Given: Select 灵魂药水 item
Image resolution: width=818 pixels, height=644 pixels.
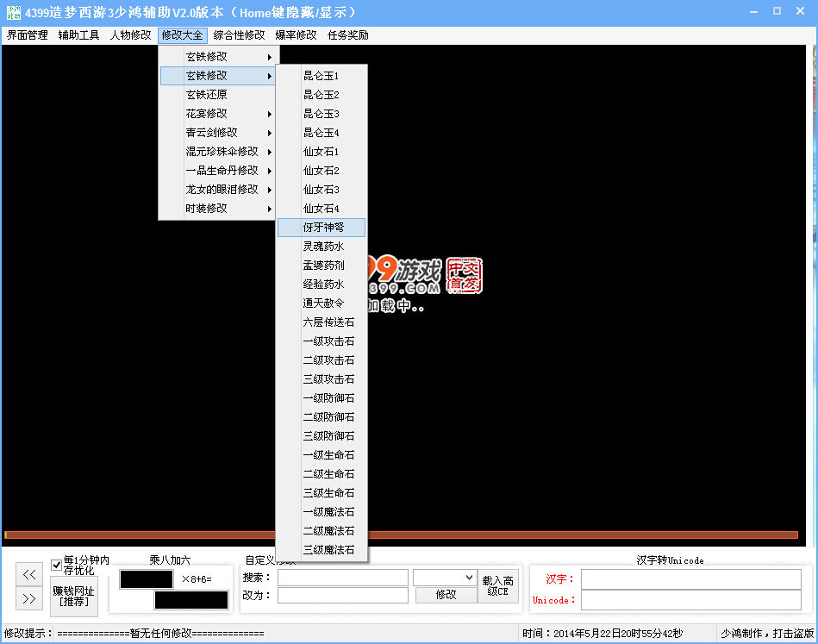Looking at the screenshot, I should point(322,247).
